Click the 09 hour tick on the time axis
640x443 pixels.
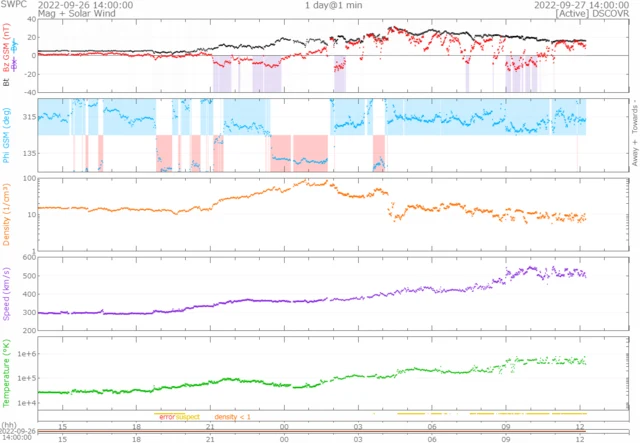pos(506,438)
